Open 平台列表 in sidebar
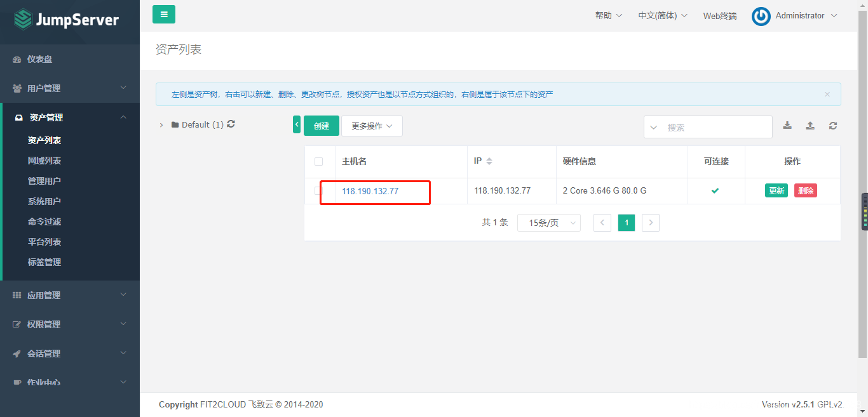This screenshot has height=417, width=868. [44, 242]
